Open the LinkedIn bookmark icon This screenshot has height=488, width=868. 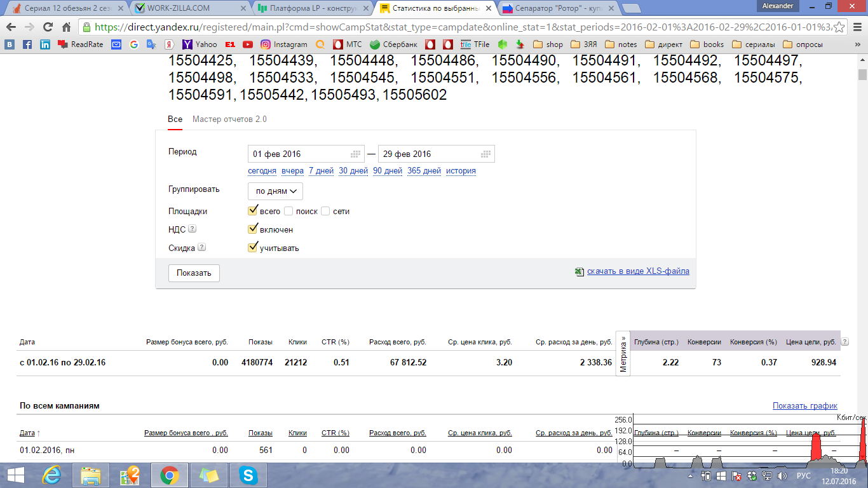45,44
